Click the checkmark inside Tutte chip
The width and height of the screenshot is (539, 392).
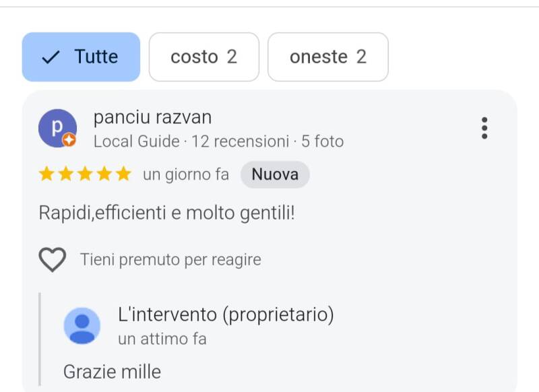tap(51, 57)
